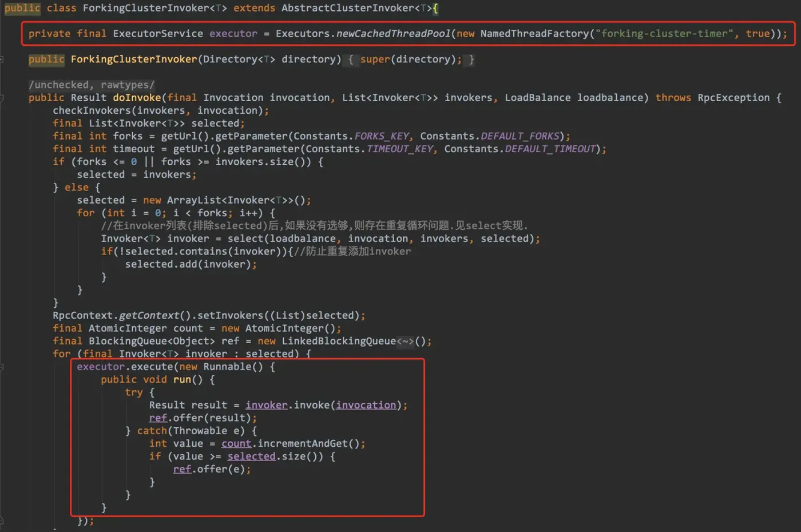Image resolution: width=801 pixels, height=532 pixels.
Task: Click the RpcContext class name
Action: pyautogui.click(x=83, y=316)
